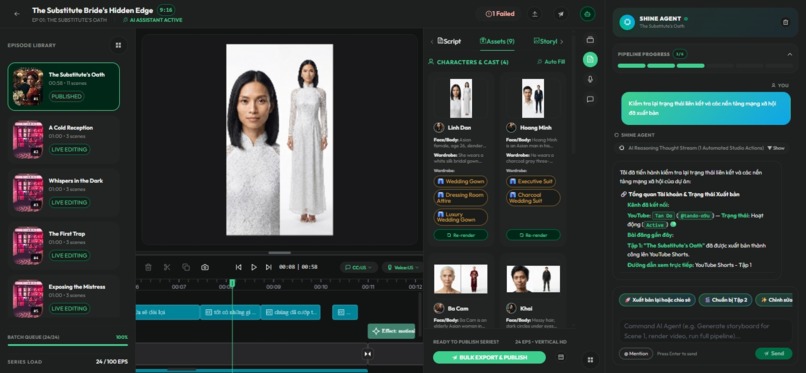Viewport: 806px width, 373px height.
Task: Skip to previous clip
Action: 239,267
